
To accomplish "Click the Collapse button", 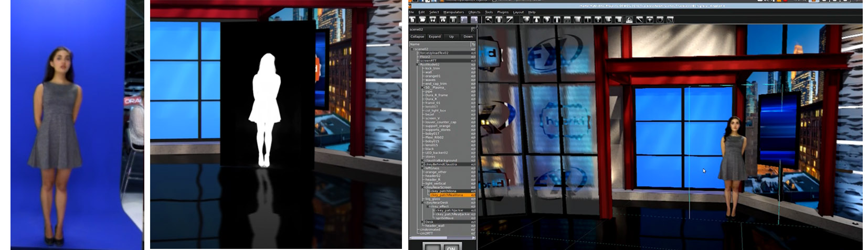I will click(417, 37).
